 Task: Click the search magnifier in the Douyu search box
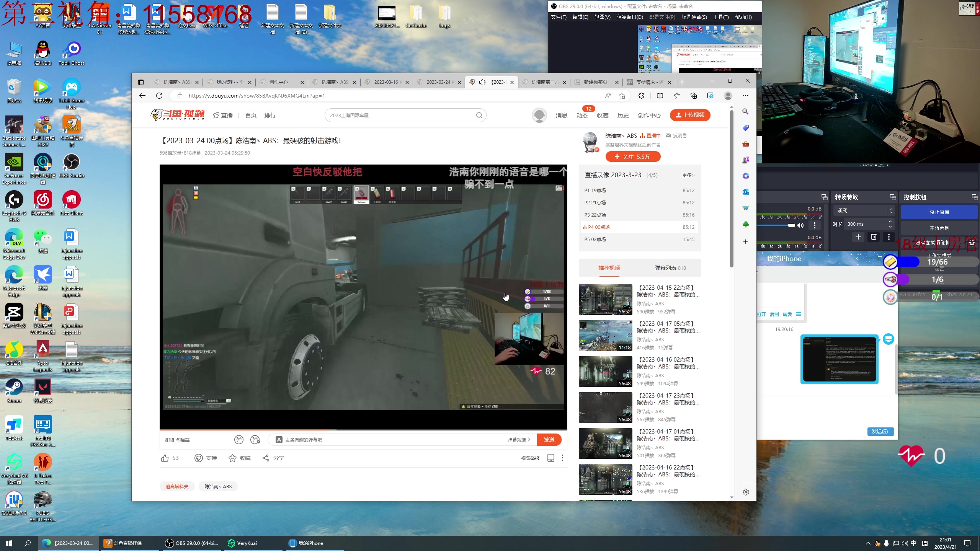tap(479, 115)
